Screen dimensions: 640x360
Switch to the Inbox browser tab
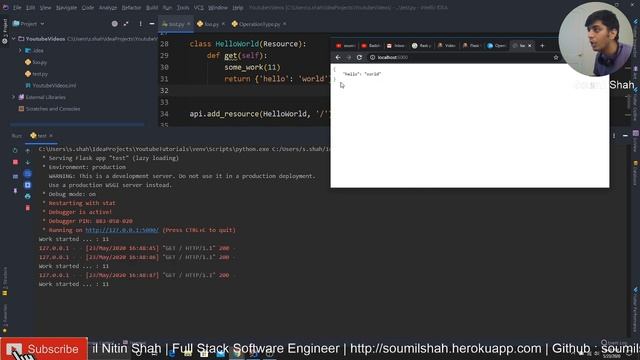[x=395, y=46]
